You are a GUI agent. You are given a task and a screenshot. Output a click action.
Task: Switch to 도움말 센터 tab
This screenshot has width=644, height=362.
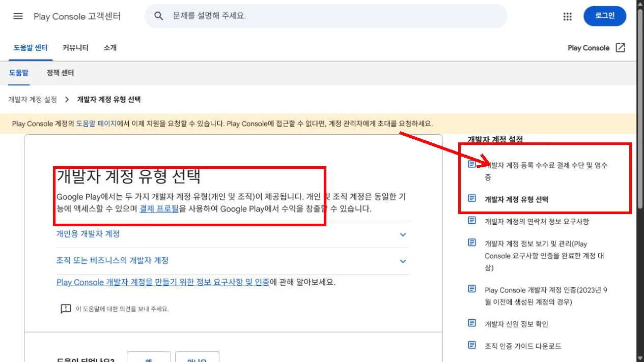click(x=31, y=48)
